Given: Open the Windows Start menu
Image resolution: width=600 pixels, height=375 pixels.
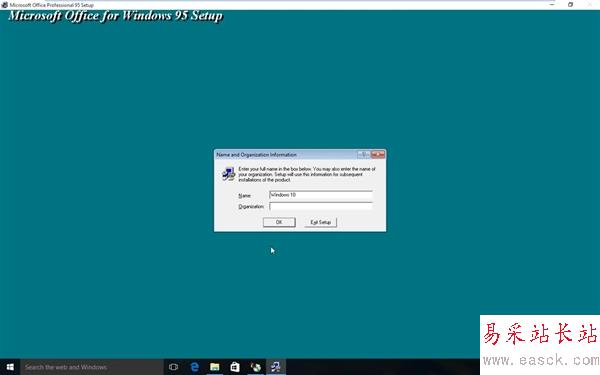Looking at the screenshot, I should tap(10, 367).
